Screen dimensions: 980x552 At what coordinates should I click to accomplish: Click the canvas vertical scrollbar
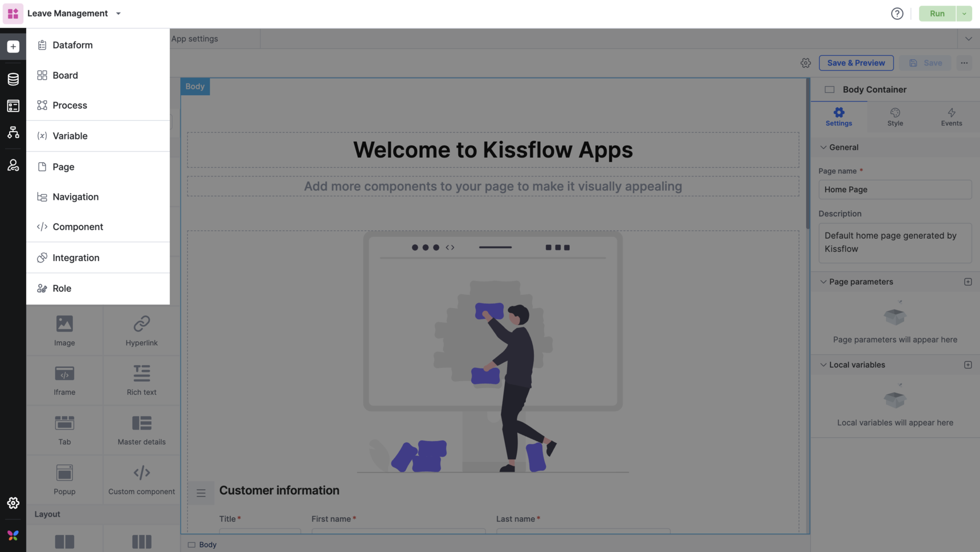808,154
